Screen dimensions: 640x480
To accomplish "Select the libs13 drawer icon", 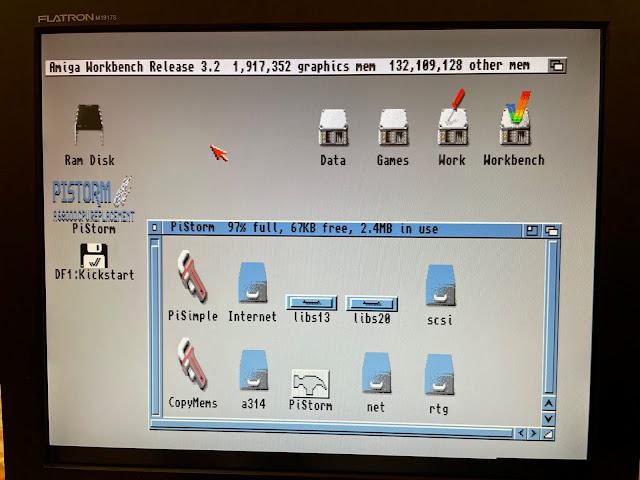I will [x=311, y=303].
